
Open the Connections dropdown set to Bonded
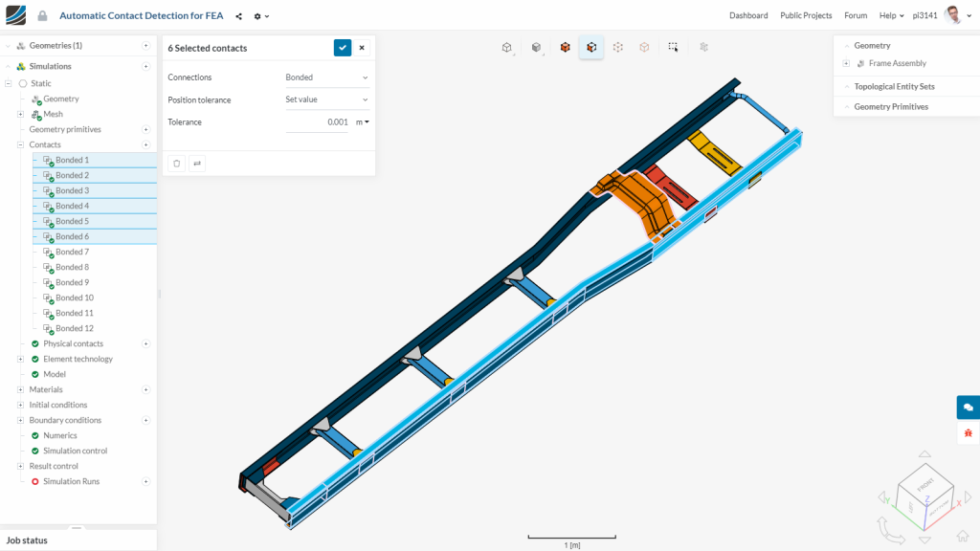pyautogui.click(x=326, y=77)
